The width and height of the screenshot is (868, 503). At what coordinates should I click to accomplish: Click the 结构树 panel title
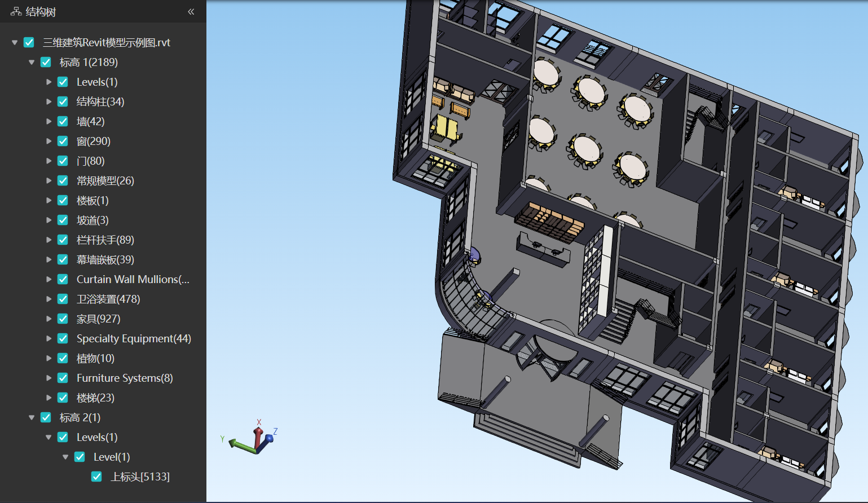[41, 11]
